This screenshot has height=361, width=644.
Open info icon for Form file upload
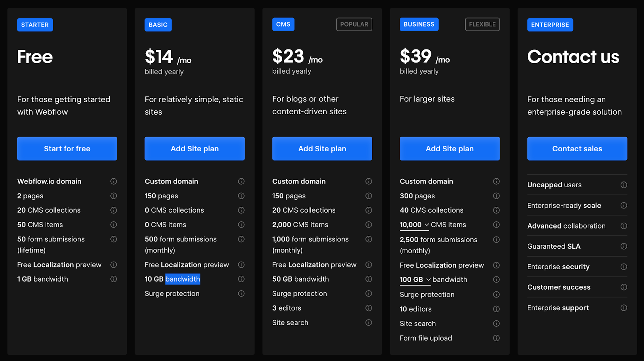point(496,338)
